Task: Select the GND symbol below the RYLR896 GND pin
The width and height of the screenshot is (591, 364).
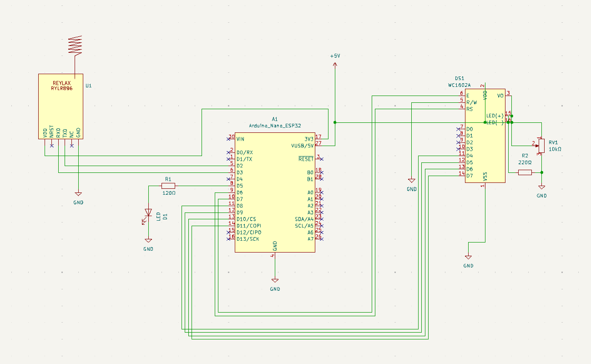Action: (x=78, y=194)
